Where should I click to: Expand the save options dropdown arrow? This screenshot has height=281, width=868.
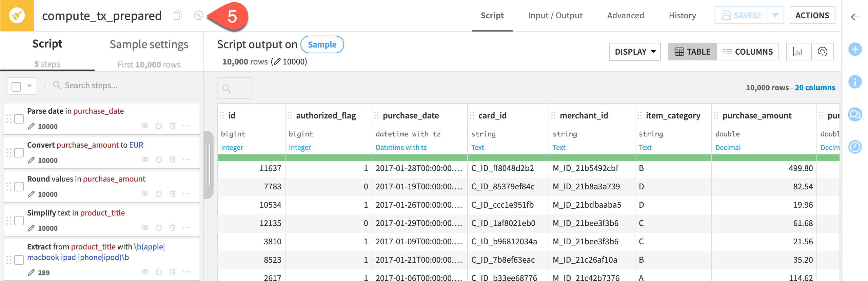(x=775, y=16)
